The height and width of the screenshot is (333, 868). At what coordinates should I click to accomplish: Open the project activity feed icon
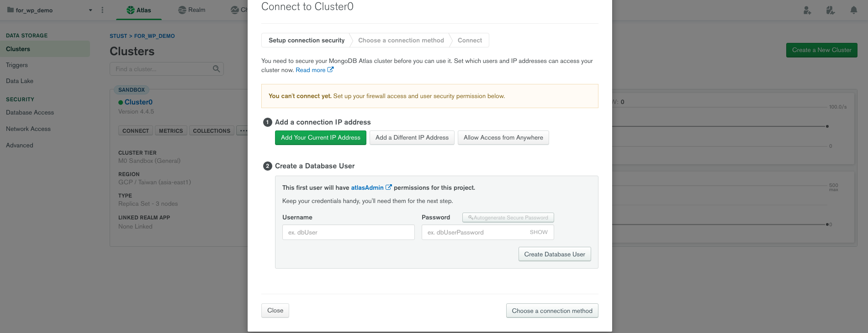coord(831,10)
